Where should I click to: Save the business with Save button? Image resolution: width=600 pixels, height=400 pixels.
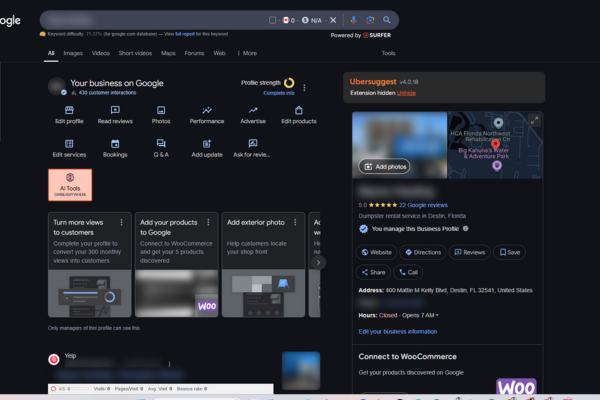tap(510, 252)
